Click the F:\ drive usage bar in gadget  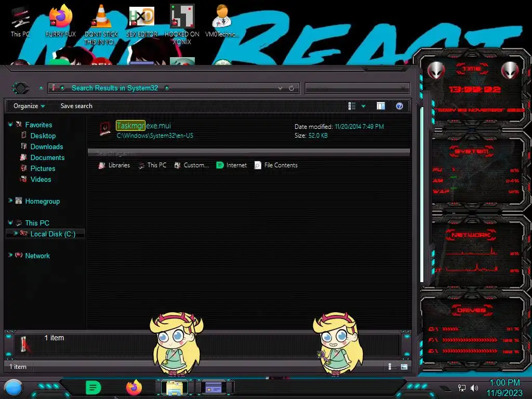tap(470, 340)
